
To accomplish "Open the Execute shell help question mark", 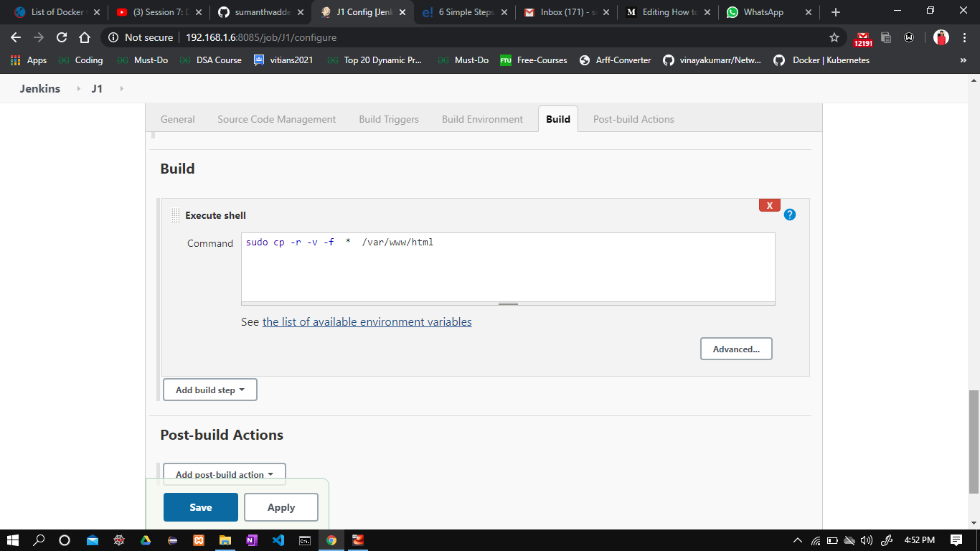I will coord(789,215).
